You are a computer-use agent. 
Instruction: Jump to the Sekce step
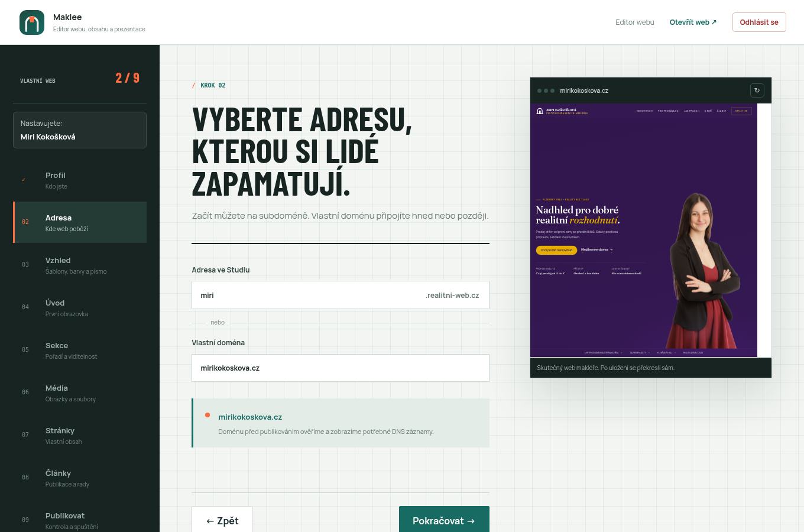tap(80, 350)
